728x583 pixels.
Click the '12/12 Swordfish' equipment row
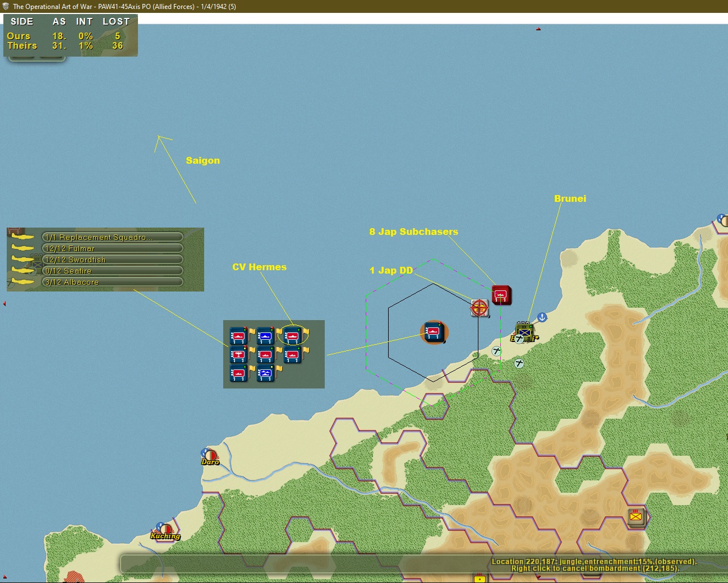pyautogui.click(x=113, y=260)
